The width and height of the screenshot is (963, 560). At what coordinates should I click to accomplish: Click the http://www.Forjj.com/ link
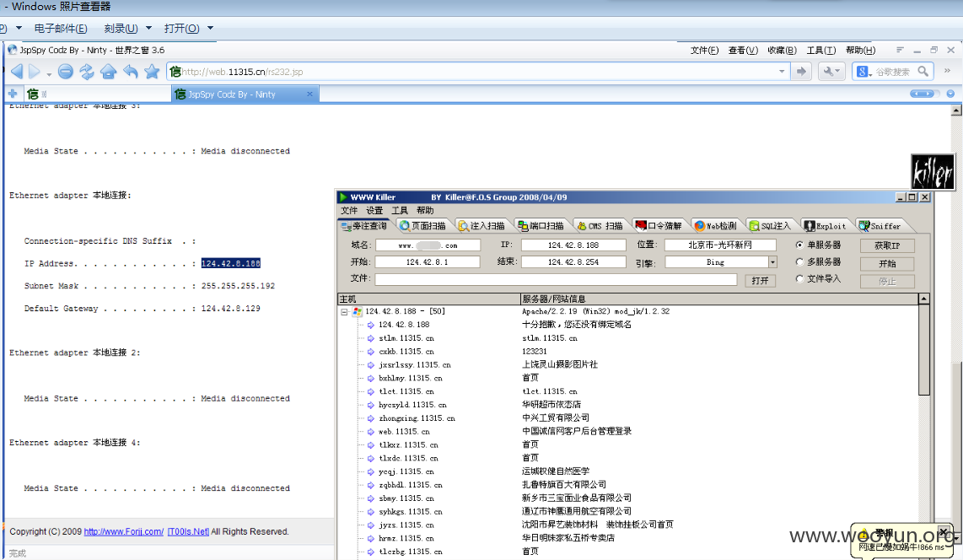(x=123, y=532)
